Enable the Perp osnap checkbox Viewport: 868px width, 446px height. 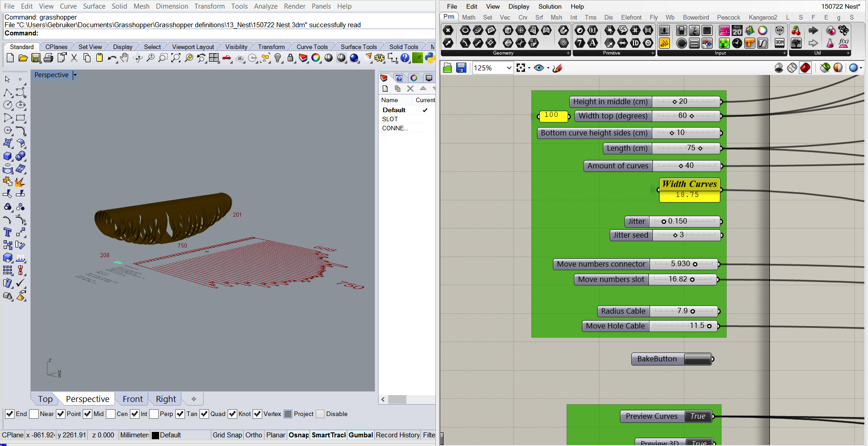(x=154, y=414)
